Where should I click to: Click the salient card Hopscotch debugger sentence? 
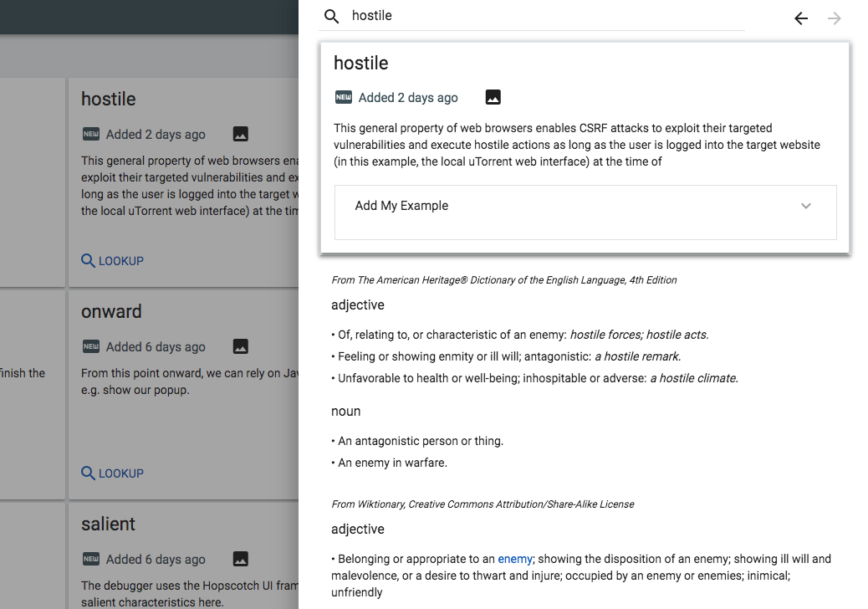coord(190,594)
